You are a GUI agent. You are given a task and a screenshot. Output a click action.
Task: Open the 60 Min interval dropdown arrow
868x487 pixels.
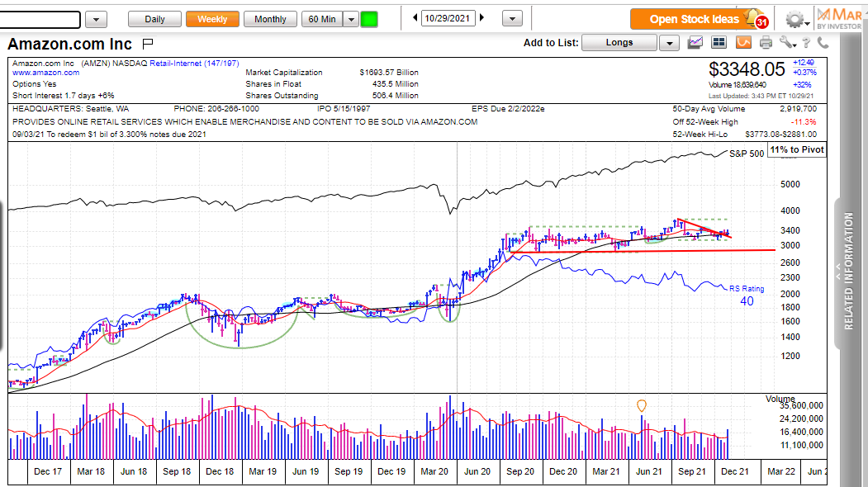click(x=351, y=19)
